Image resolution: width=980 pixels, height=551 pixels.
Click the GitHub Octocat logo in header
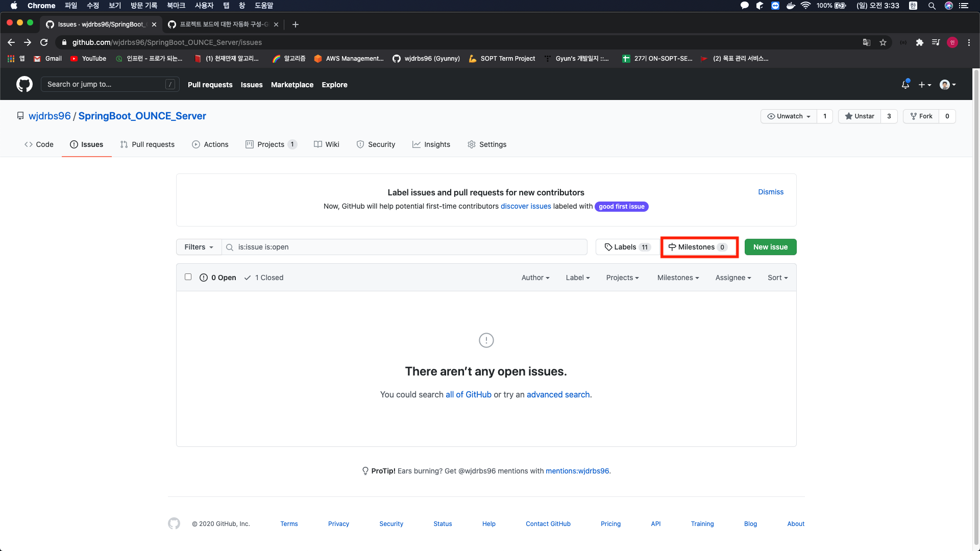[x=24, y=84]
